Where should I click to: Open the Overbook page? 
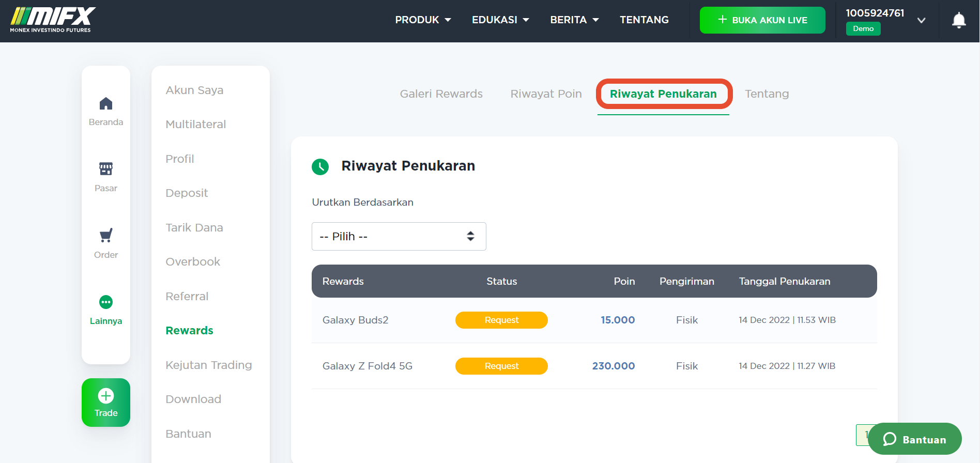point(193,261)
